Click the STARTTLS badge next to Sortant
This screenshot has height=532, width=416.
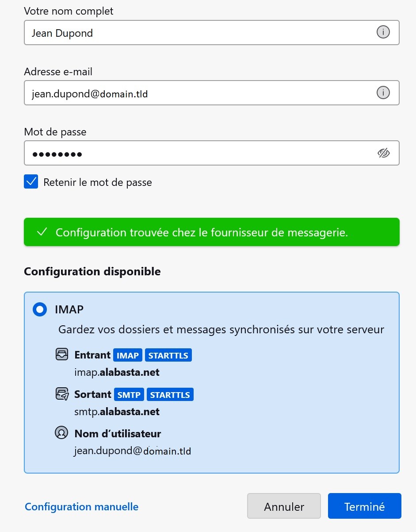[x=170, y=394]
